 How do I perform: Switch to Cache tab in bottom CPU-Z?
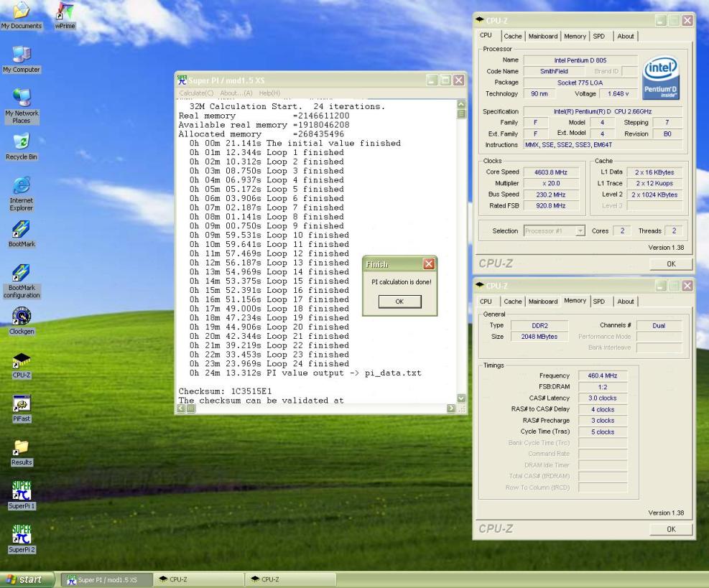[x=513, y=302]
